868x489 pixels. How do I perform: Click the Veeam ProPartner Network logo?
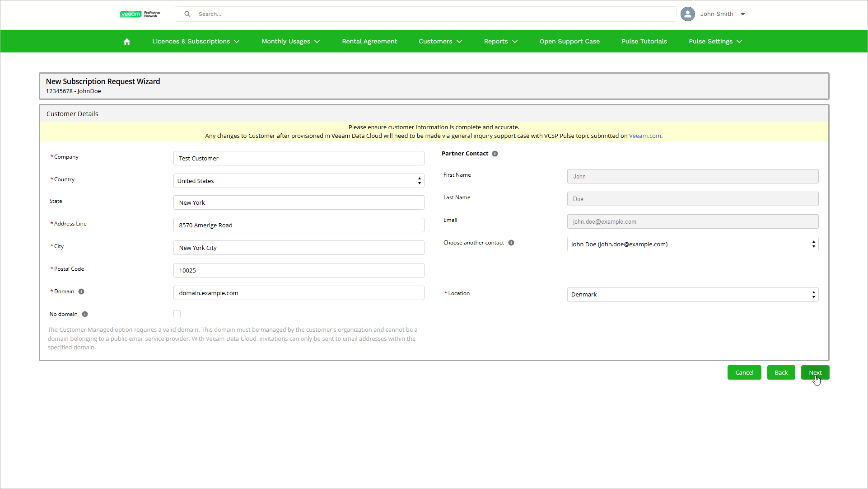tap(140, 14)
